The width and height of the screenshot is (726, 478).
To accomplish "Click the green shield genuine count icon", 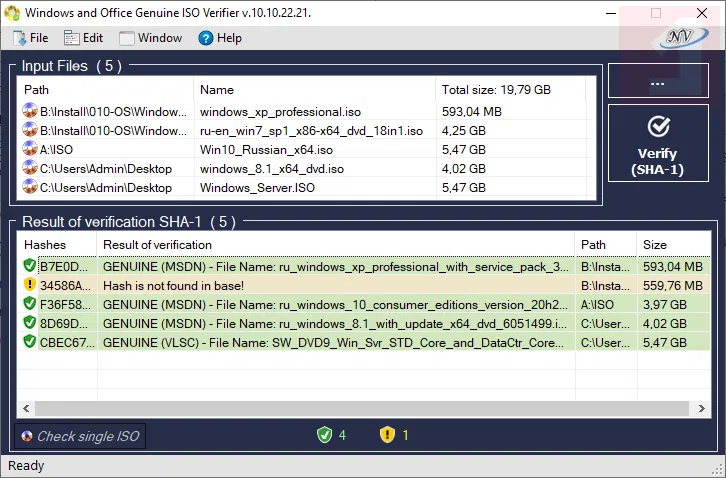I will coord(325,435).
